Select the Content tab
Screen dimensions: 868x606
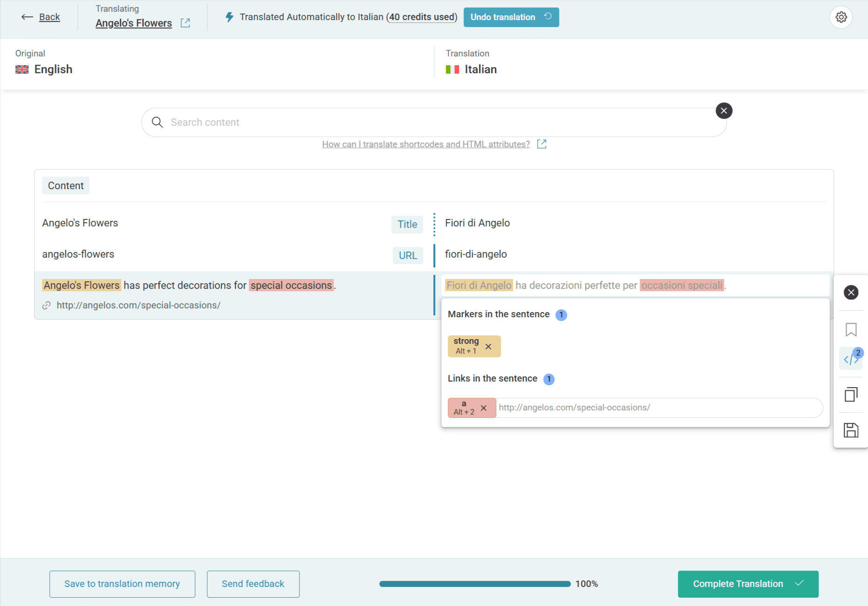[x=65, y=185]
